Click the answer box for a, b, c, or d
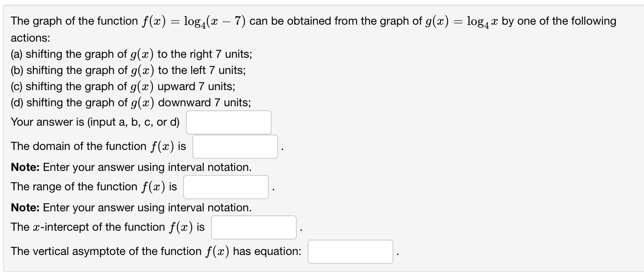Viewport: 644px width, 280px height. click(229, 122)
